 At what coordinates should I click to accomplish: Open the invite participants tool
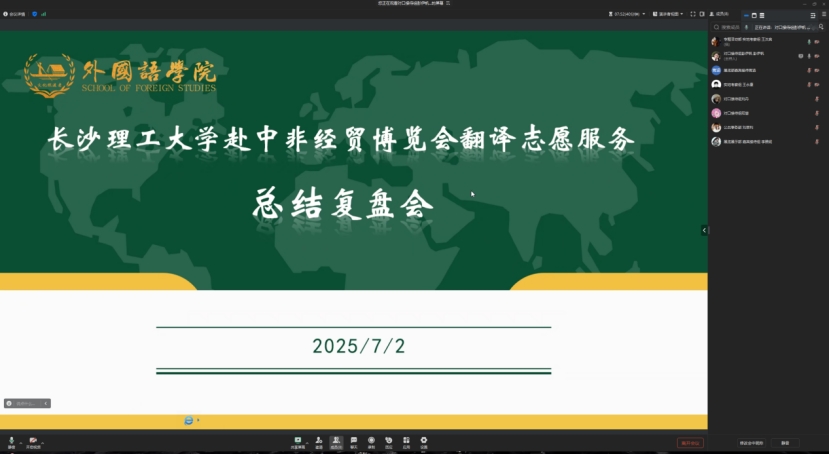(x=319, y=441)
